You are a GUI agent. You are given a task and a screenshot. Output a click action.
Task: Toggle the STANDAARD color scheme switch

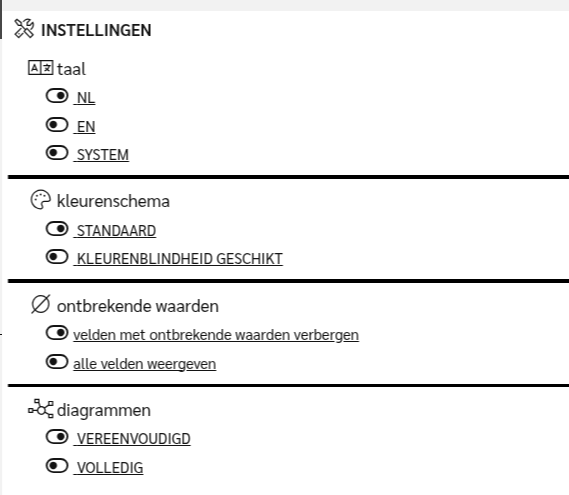coord(57,229)
